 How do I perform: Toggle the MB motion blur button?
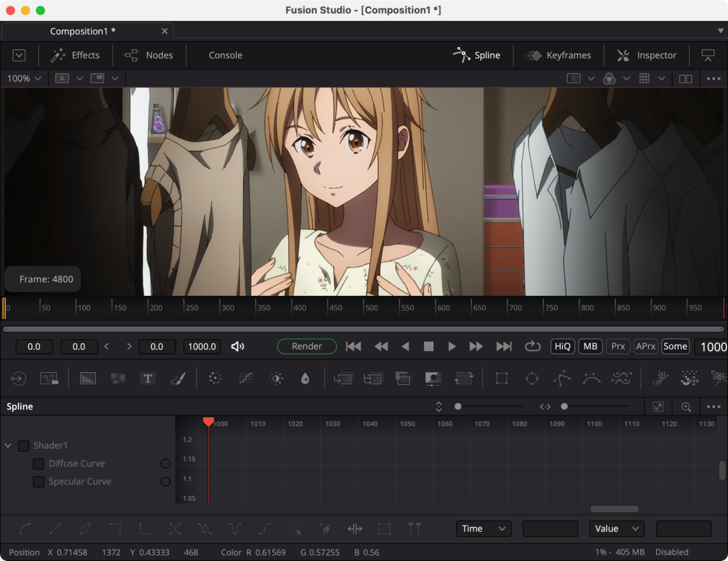pos(590,346)
